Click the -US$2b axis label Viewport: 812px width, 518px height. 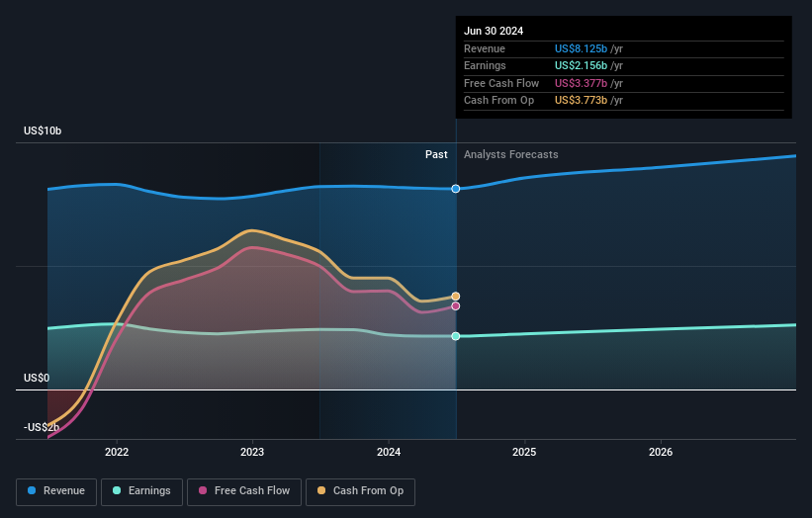coord(42,427)
